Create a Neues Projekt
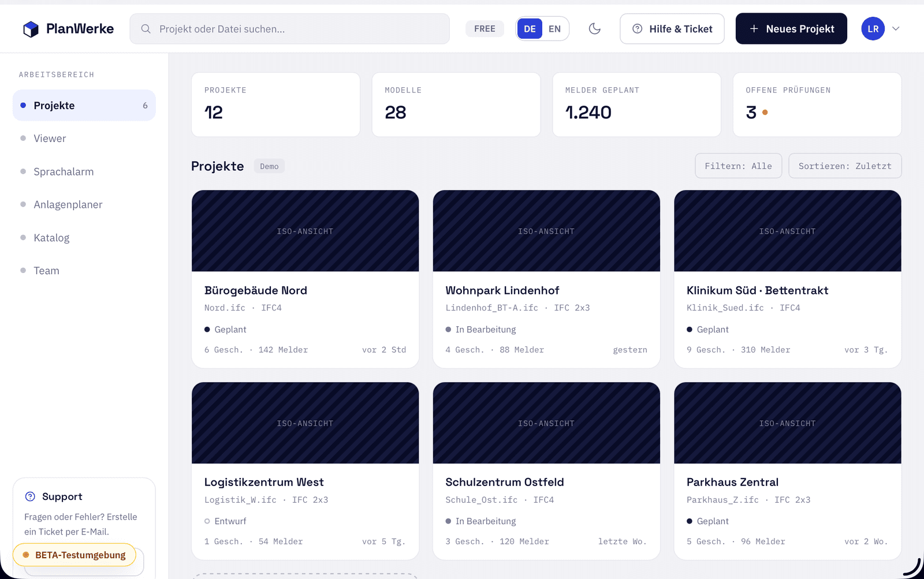924x579 pixels. click(791, 29)
